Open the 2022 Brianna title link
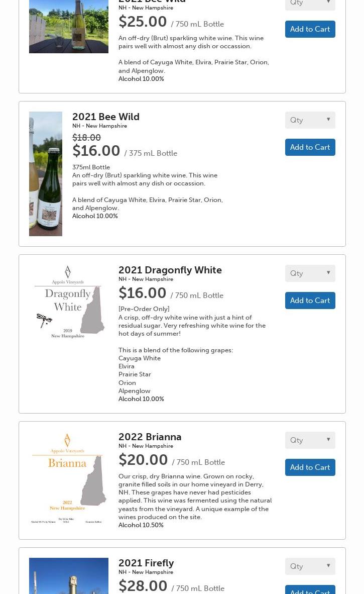This screenshot has height=594, width=364. [150, 437]
